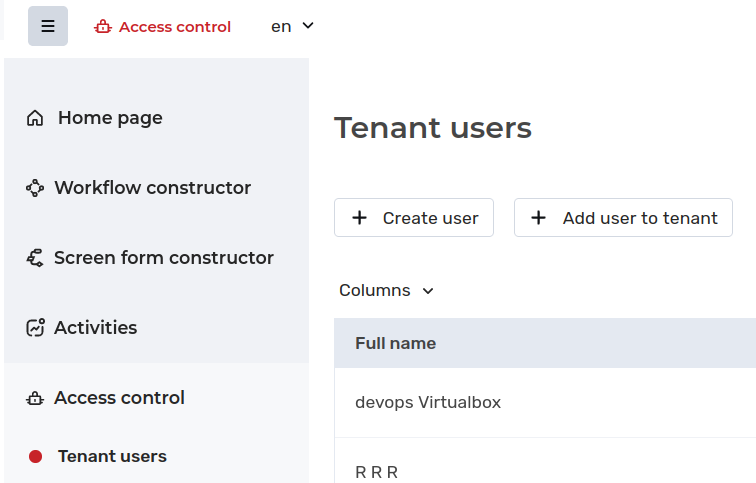The image size is (756, 483).
Task: Go to Home page
Action: [110, 118]
